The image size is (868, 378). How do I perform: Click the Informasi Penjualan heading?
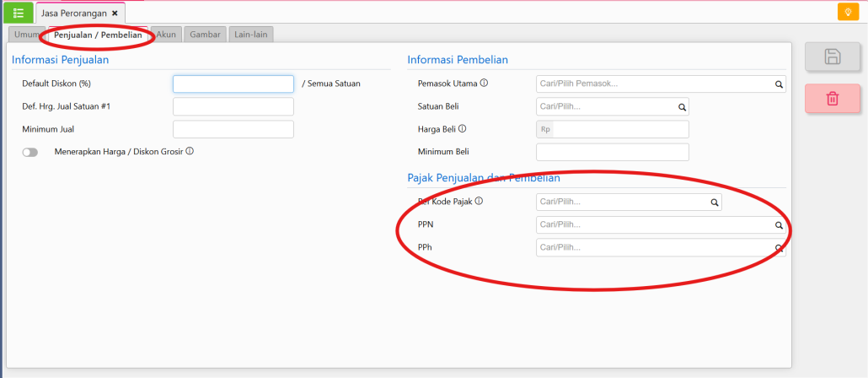[x=61, y=60]
